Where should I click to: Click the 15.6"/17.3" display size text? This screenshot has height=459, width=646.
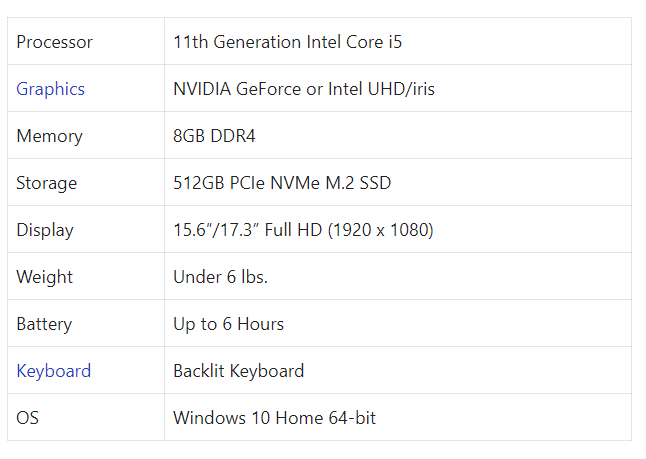[x=216, y=230]
